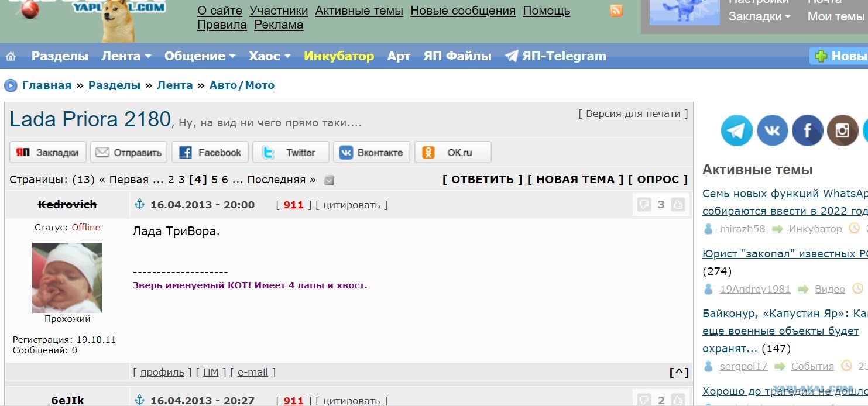
Task: Open Разделы in navigation bar
Action: point(60,56)
